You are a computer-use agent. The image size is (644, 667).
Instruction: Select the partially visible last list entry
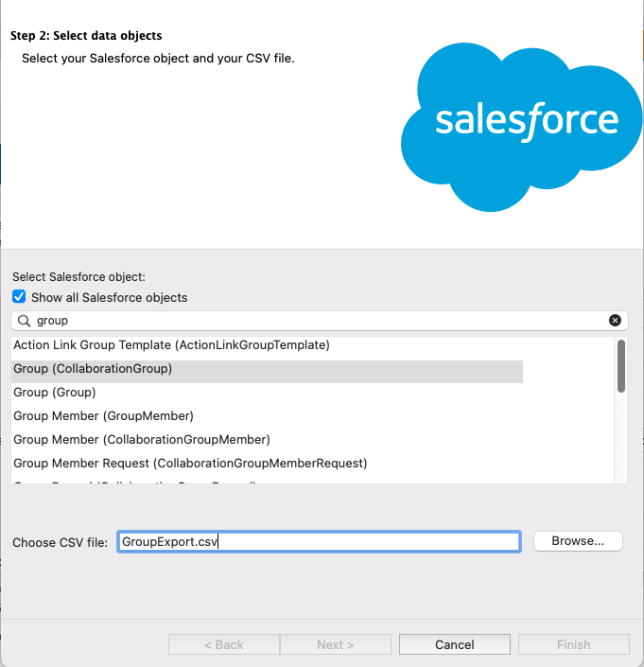[x=134, y=483]
